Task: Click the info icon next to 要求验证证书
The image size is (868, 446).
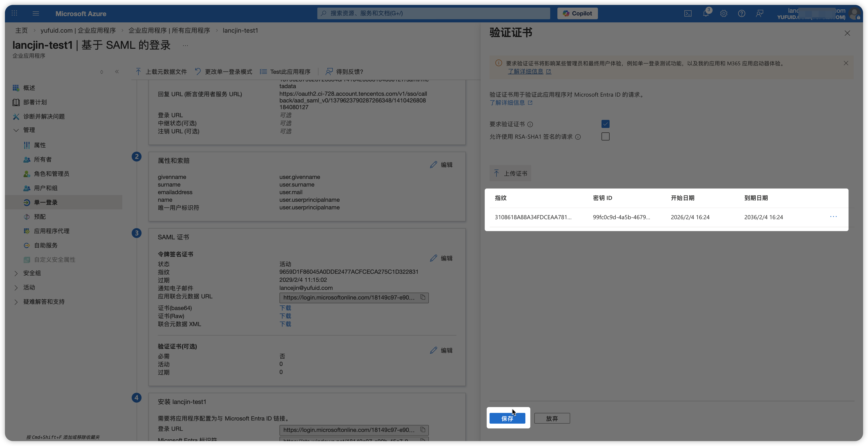Action: click(530, 125)
